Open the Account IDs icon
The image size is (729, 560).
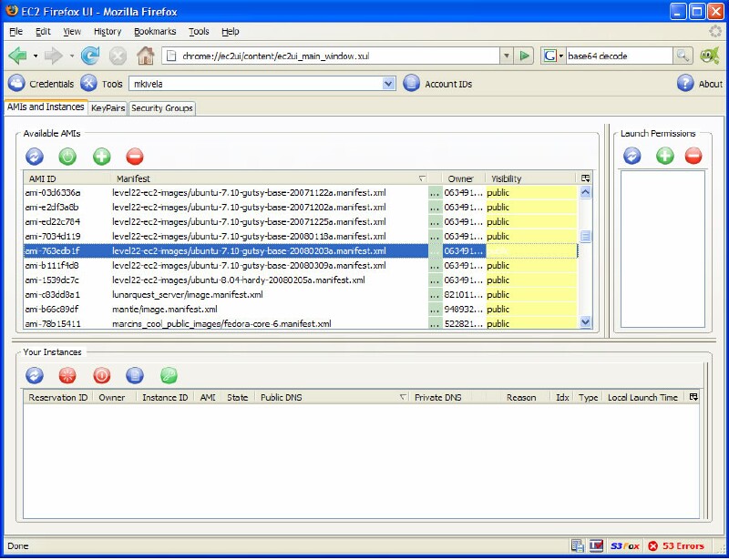411,84
